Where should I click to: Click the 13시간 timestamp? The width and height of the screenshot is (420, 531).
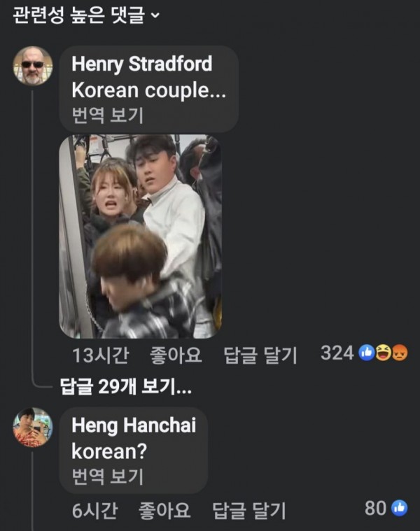pyautogui.click(x=101, y=355)
